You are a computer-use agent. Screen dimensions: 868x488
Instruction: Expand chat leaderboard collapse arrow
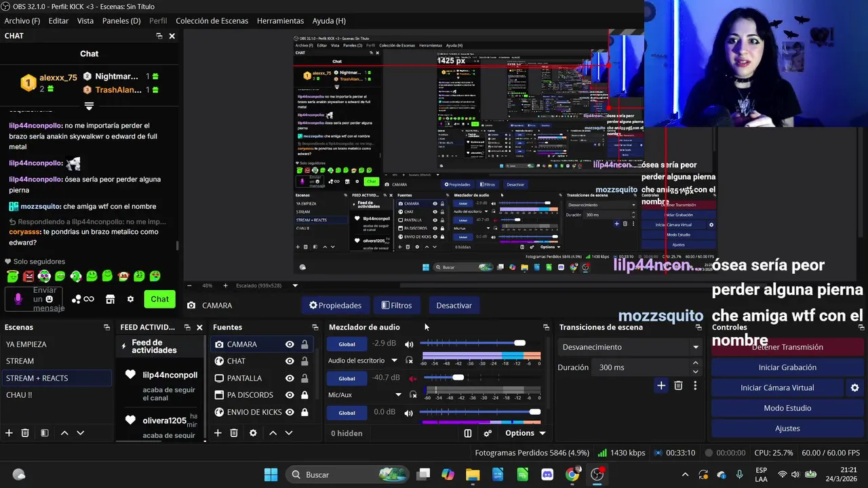(x=89, y=106)
